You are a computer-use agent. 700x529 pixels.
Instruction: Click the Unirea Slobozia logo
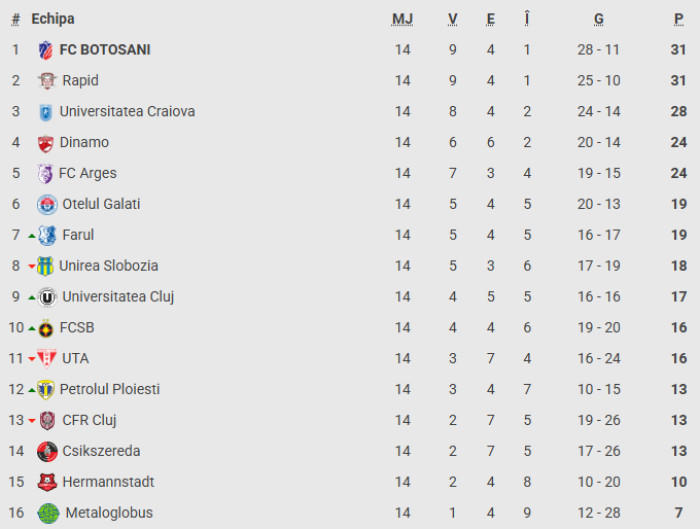[x=45, y=267]
